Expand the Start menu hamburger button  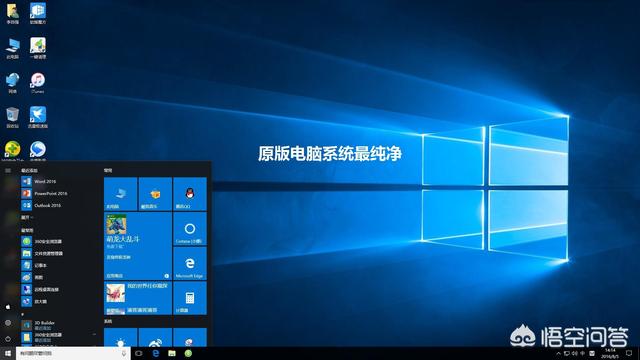(8, 170)
